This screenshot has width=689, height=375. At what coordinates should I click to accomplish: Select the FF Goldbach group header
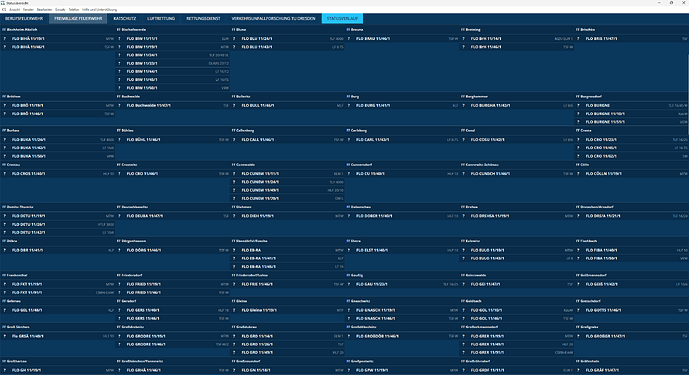click(x=471, y=301)
